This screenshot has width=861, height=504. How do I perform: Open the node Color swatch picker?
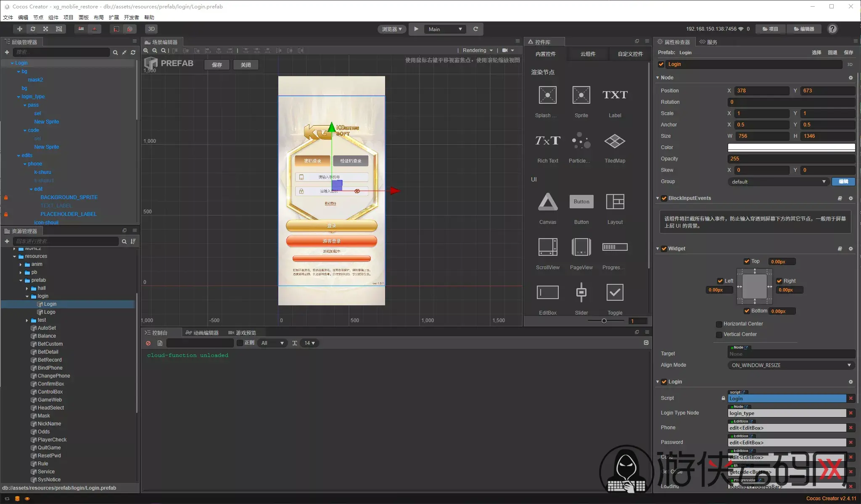tap(791, 147)
